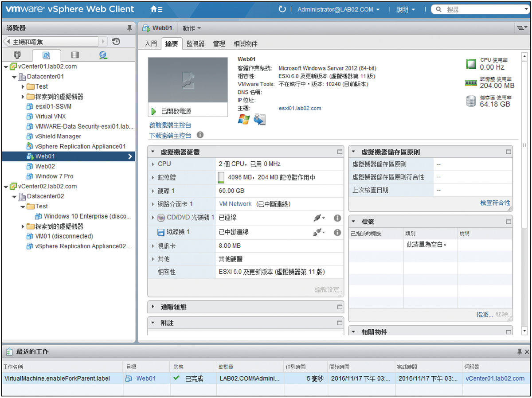The image size is (532, 398).
Task: Collapse the Test folder under Datacenter02
Action: tap(23, 207)
